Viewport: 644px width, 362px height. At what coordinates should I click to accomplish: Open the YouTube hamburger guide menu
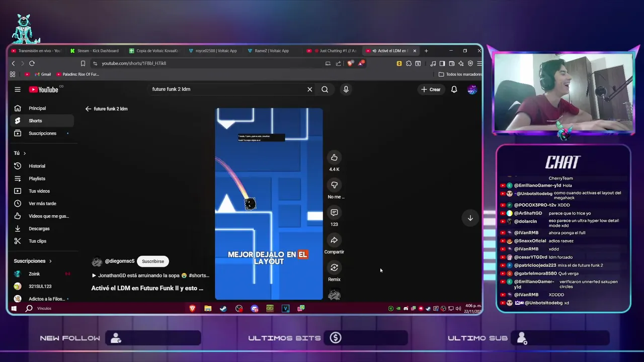coord(18,89)
